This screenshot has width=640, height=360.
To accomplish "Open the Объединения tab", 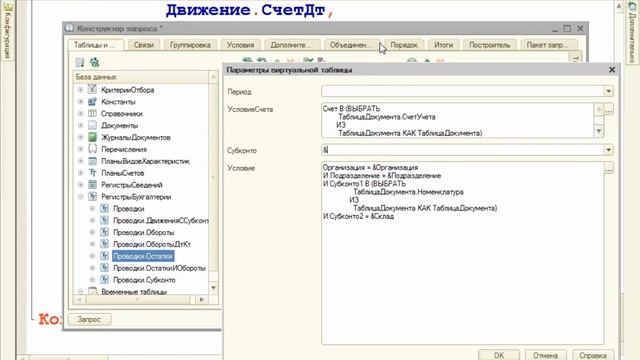I will tap(351, 45).
